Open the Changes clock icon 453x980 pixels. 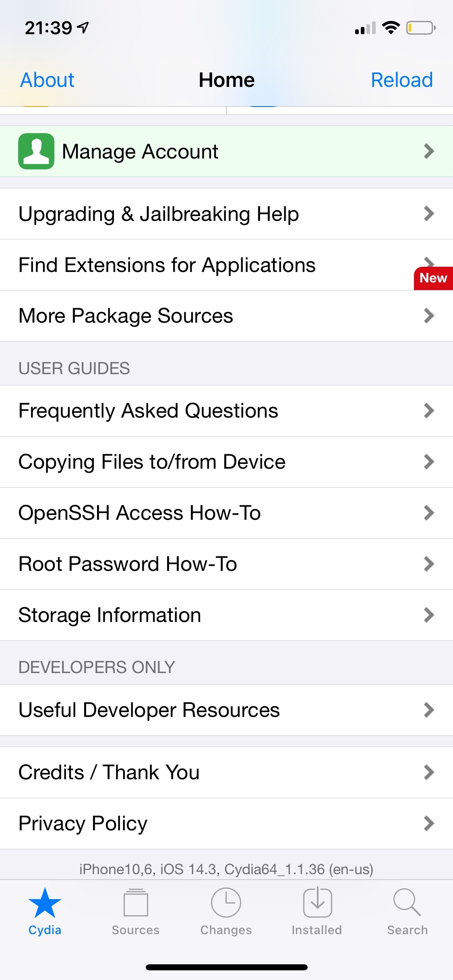[226, 903]
